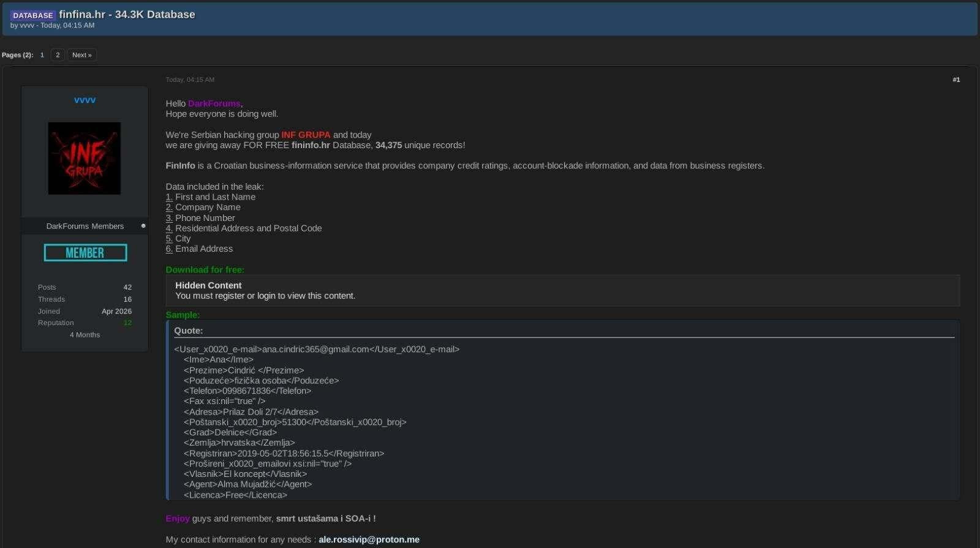Click author vvvv in the thread header
Image resolution: width=980 pixels, height=548 pixels.
click(x=27, y=26)
